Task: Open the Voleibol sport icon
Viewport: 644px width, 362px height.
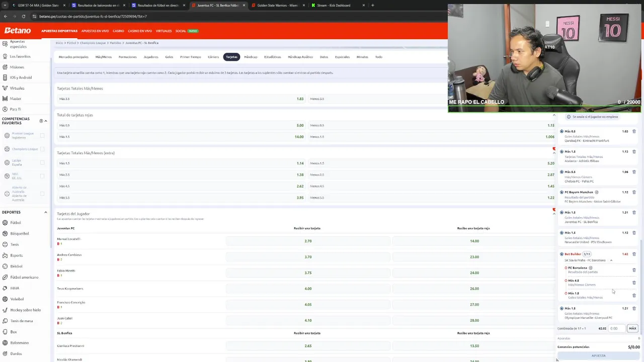Action: [x=5, y=299]
